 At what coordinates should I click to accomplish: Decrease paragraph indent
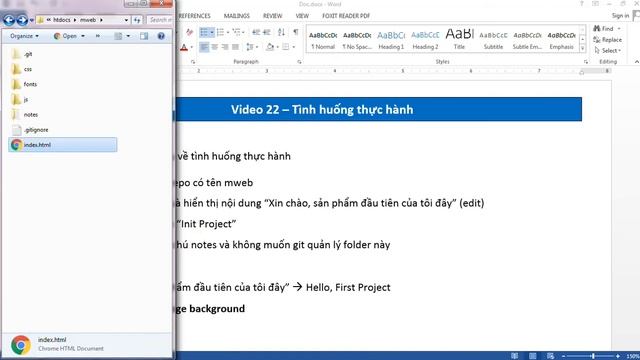[256, 32]
